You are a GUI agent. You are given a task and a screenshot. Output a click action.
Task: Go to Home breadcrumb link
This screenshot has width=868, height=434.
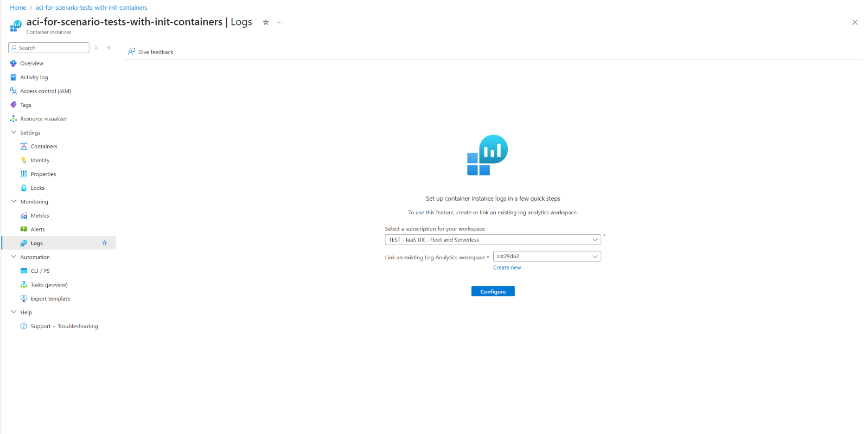[x=18, y=8]
